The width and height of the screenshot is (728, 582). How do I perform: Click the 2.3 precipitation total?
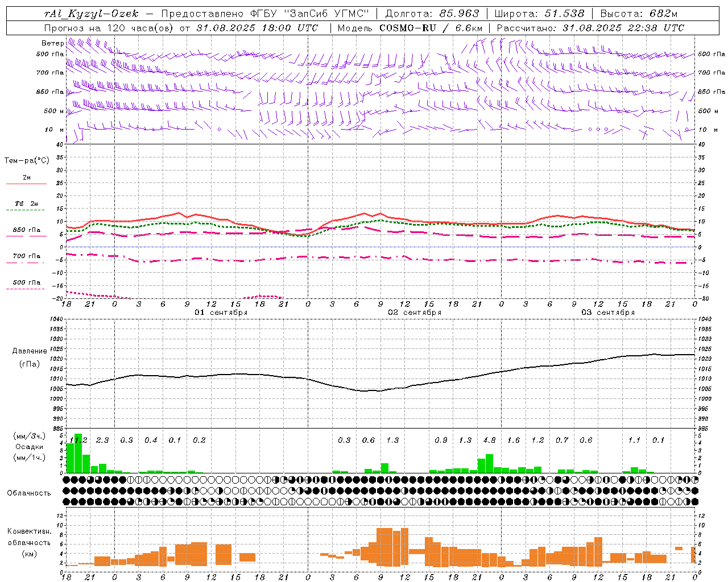click(102, 440)
